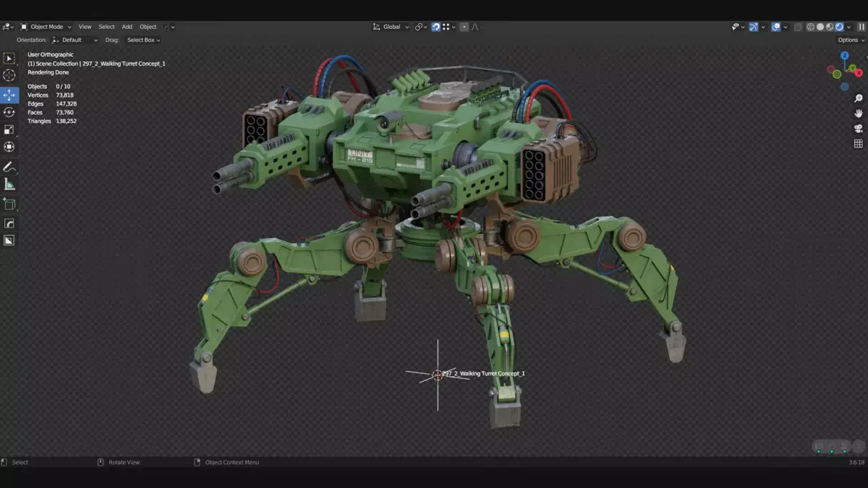Viewport: 868px width, 488px height.
Task: Select the Add Cube tool
Action: (9, 204)
